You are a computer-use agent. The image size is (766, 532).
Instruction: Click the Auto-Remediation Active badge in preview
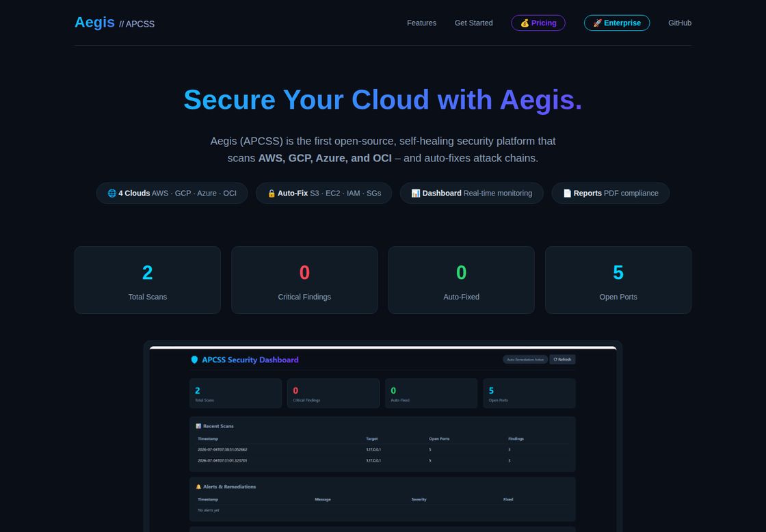pyautogui.click(x=525, y=360)
